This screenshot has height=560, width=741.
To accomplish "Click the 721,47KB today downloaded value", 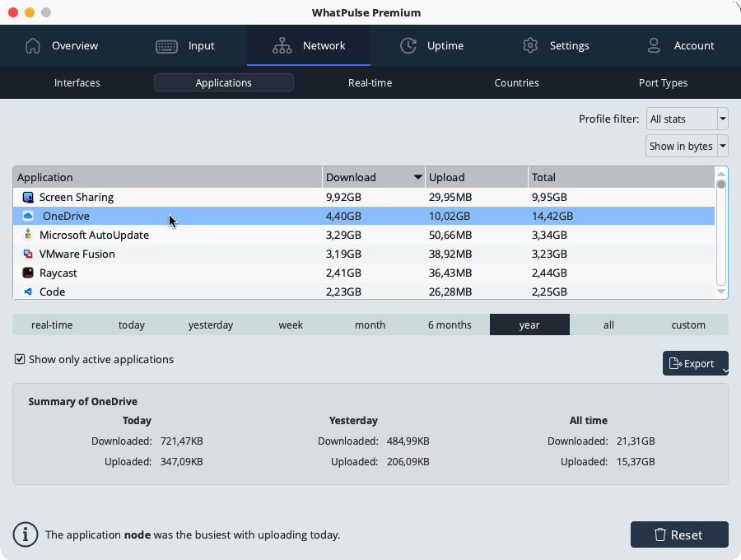I will [x=181, y=441].
